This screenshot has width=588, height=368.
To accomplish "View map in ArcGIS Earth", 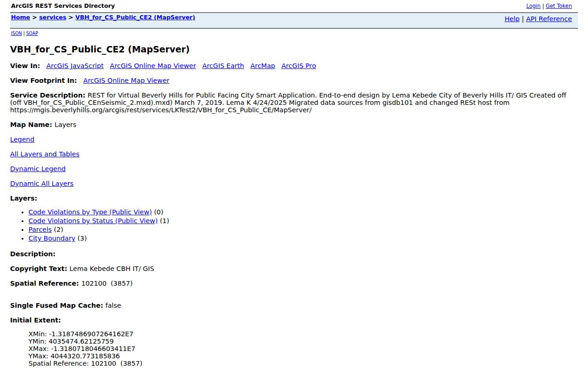I will click(223, 66).
